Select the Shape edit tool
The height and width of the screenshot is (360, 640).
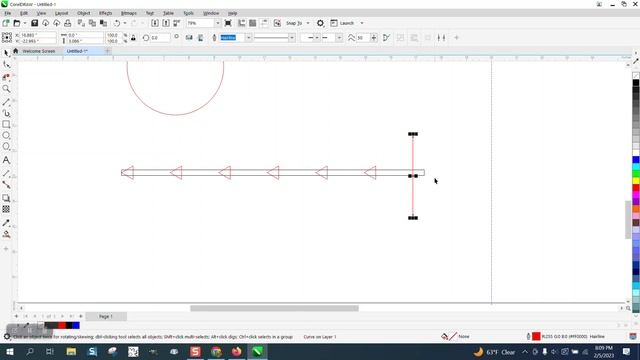click(x=6, y=64)
